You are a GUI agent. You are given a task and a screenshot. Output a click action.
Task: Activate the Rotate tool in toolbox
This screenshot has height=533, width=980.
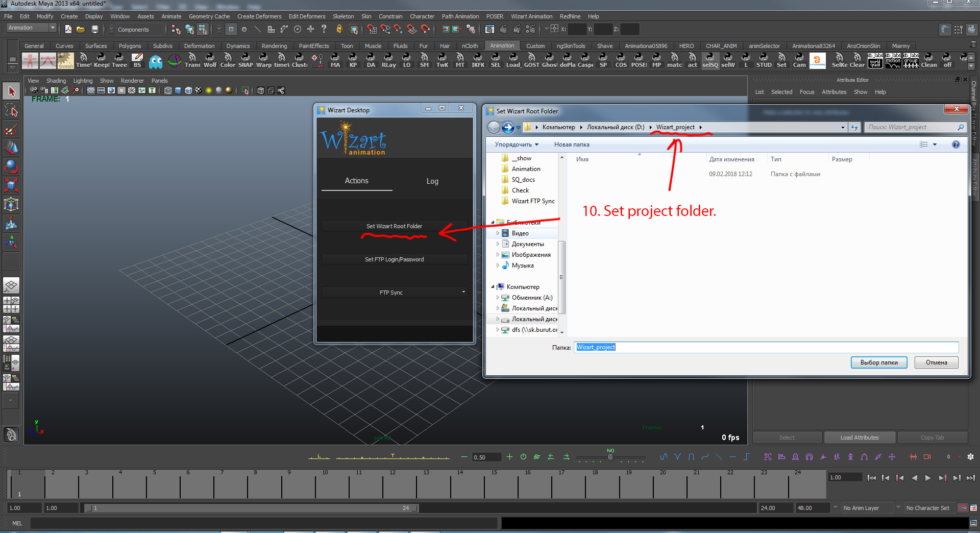11,166
